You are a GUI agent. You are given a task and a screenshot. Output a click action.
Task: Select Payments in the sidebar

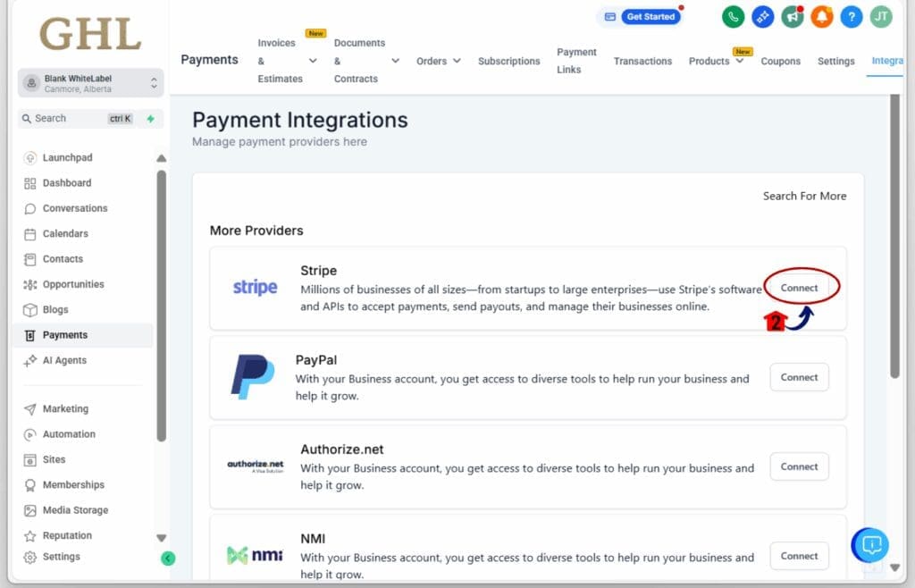tap(82, 335)
